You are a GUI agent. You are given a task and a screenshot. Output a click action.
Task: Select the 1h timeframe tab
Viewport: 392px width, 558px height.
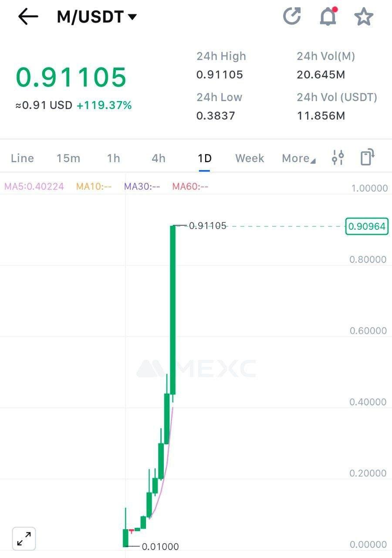(114, 158)
